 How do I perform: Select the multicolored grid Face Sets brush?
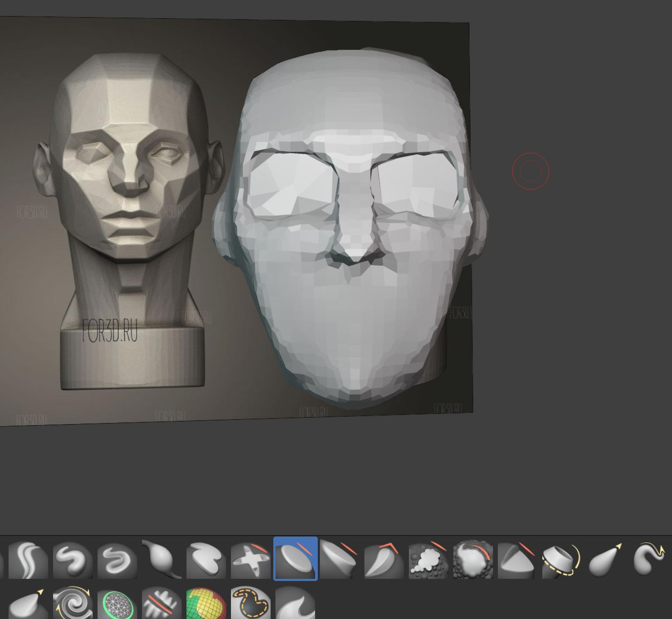coord(206,603)
